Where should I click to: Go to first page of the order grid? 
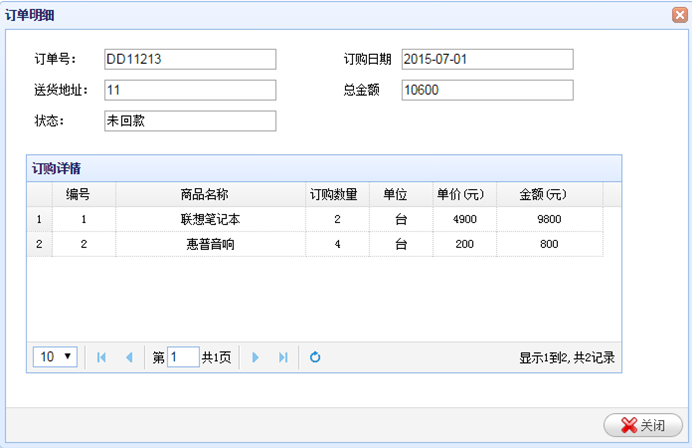click(x=101, y=357)
